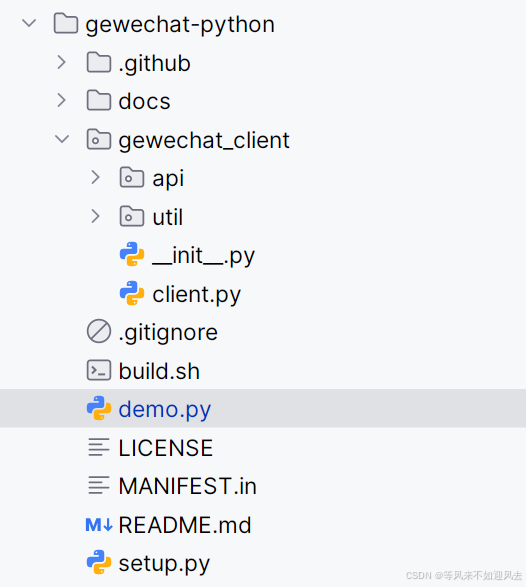Click the ignore icon beside .gitignore
This screenshot has width=526, height=587.
pyautogui.click(x=99, y=331)
